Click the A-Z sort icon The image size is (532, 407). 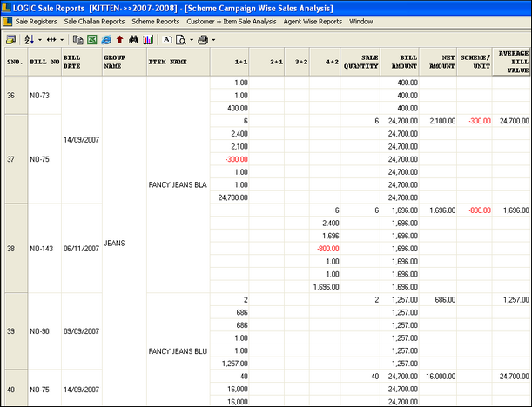tap(29, 40)
